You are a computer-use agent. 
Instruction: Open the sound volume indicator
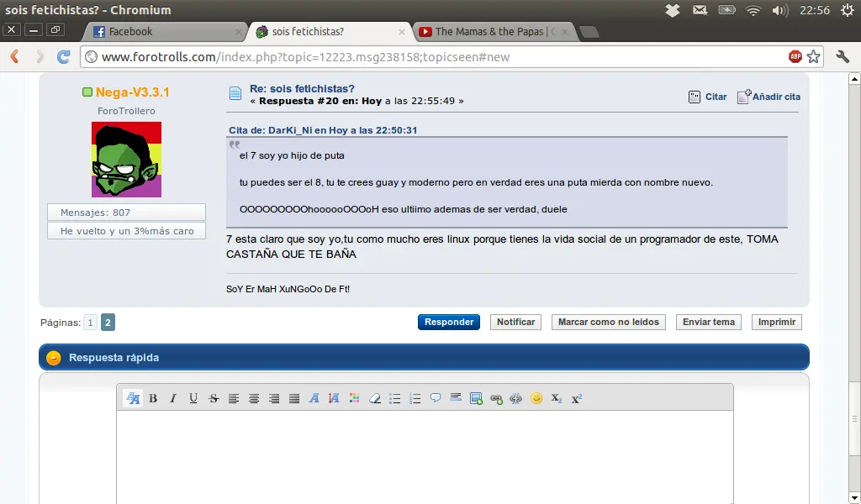point(779,10)
